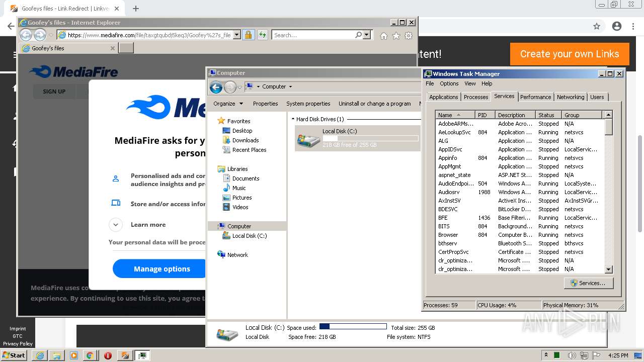Screen dimensions: 644x362
Task: Open recent pages dropdown in Computer window
Action: point(239,87)
